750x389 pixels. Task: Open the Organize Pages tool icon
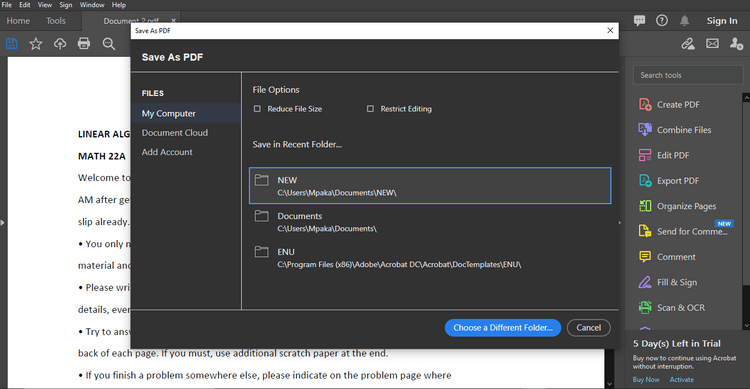(645, 206)
